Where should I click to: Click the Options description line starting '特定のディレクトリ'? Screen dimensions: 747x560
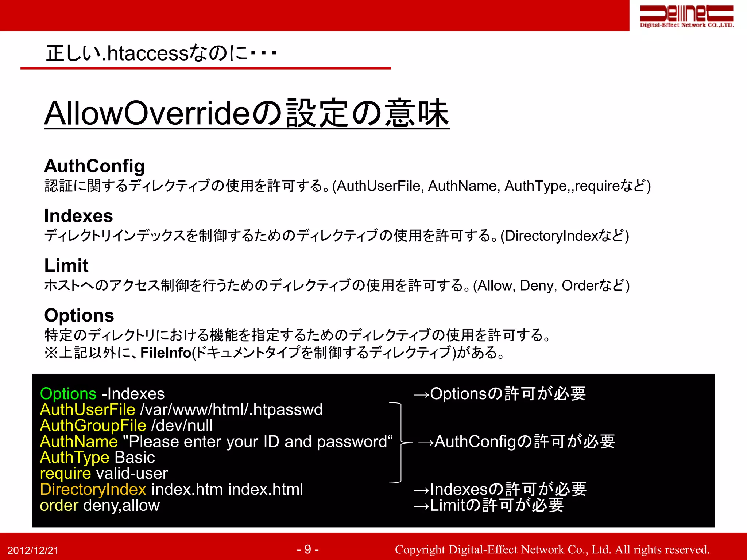[297, 335]
